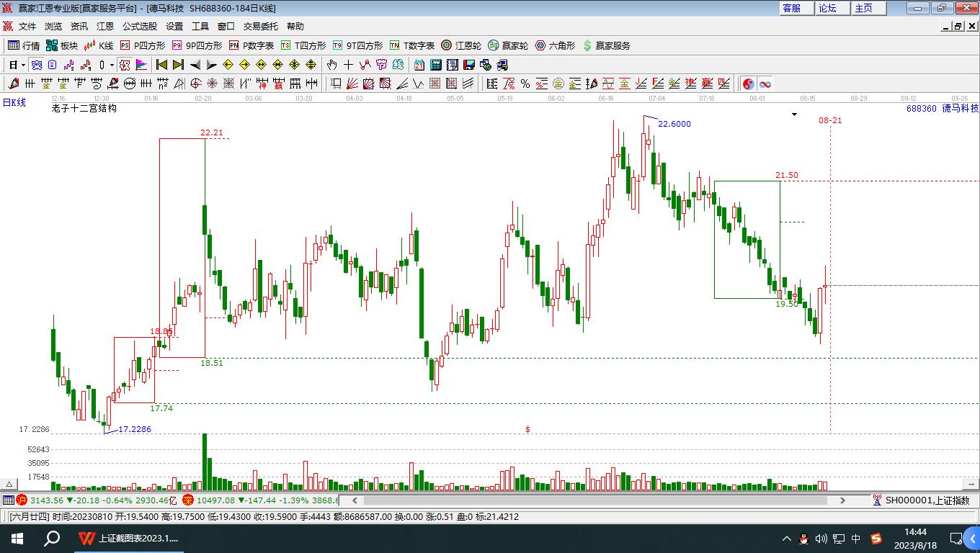The height and width of the screenshot is (553, 980).
Task: Jump to last bar icon
Action: [178, 65]
